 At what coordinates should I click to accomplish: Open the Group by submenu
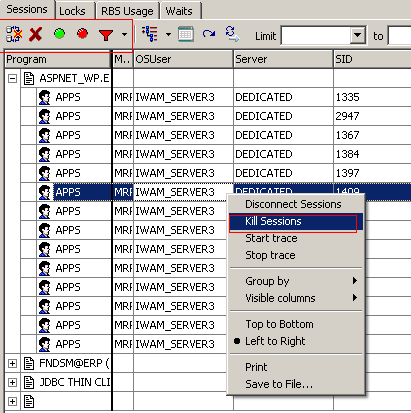point(296,281)
